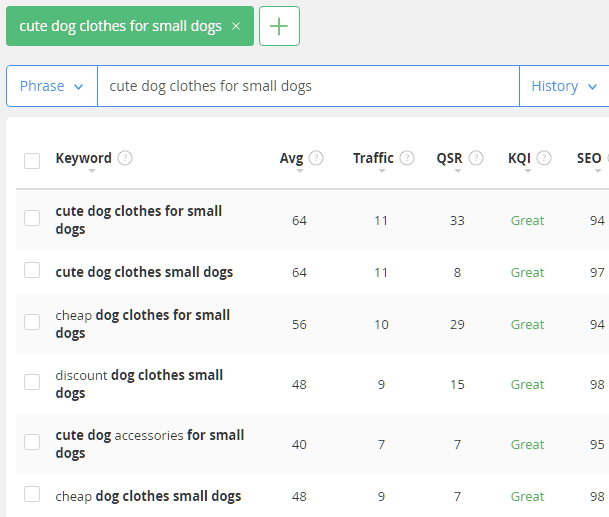Check box for 'cheap dog clothes for small dogs'
Viewport: 609px width, 517px height.
pyautogui.click(x=32, y=322)
